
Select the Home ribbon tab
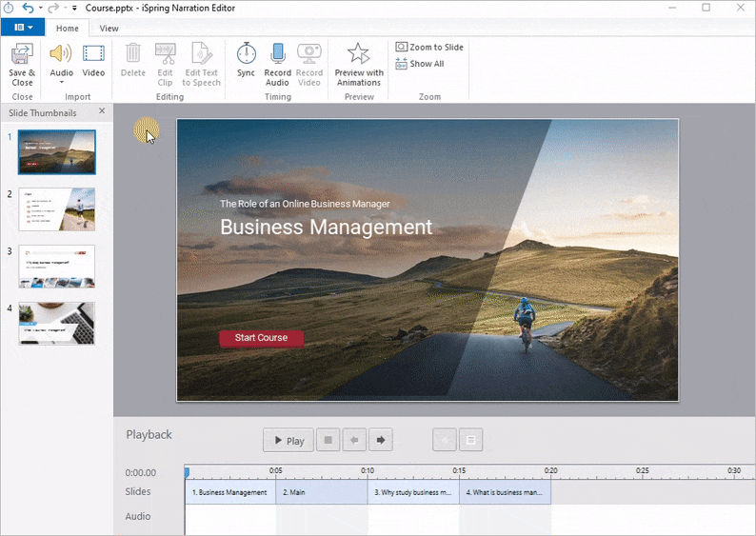coord(67,29)
